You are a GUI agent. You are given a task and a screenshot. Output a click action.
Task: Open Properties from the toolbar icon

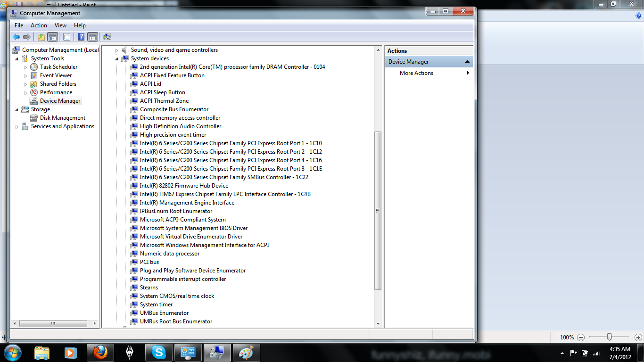[x=66, y=37]
